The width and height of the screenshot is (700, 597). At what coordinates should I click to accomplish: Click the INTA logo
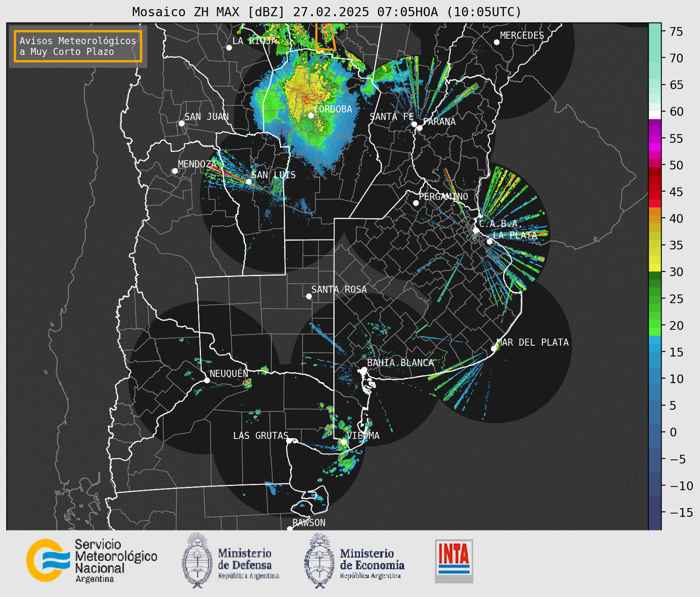[x=454, y=561]
